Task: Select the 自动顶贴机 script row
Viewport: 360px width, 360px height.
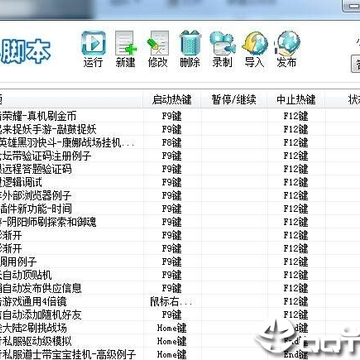Action: click(x=180, y=275)
